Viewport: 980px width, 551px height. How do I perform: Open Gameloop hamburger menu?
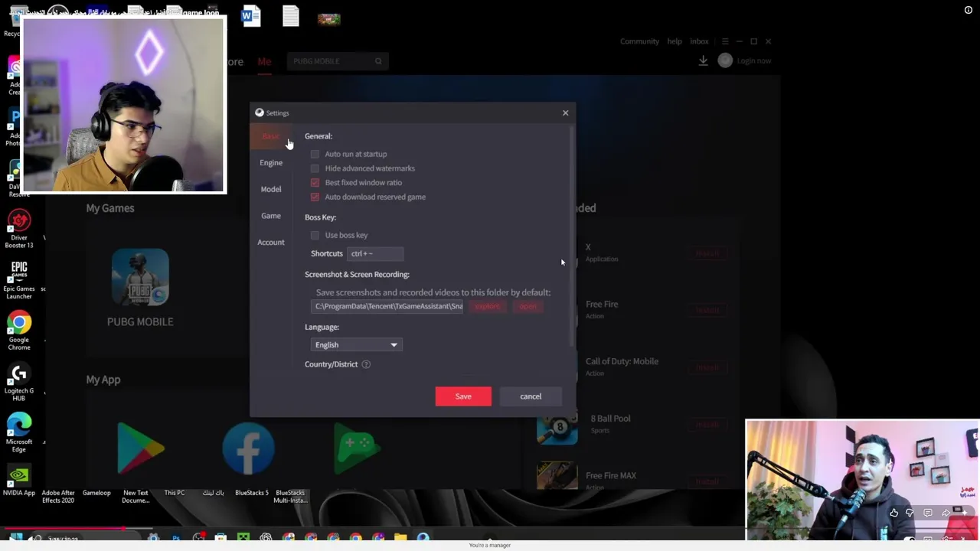pos(725,41)
